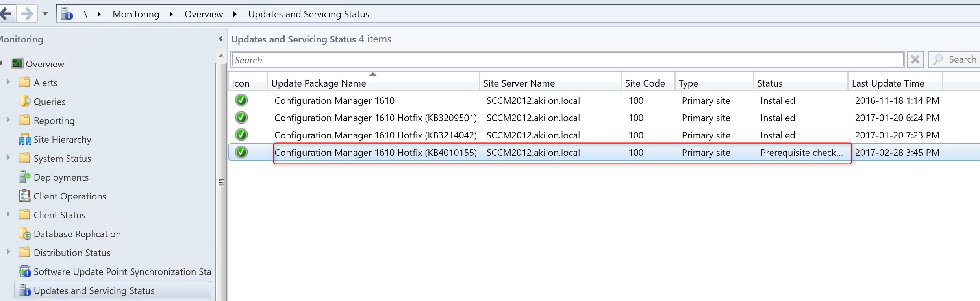Click the 2016-11-18 1:14 PM timestamp
Viewport: 980px width, 301px height.
click(x=897, y=101)
